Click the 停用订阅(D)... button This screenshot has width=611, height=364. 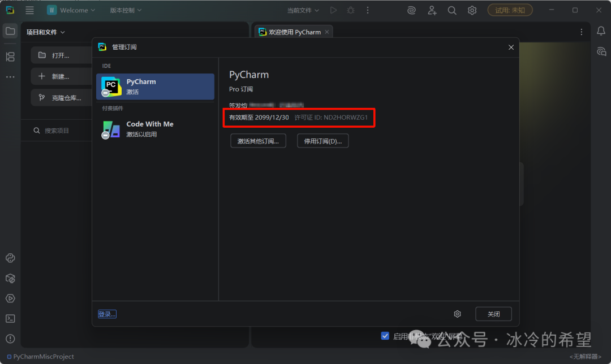pyautogui.click(x=322, y=141)
